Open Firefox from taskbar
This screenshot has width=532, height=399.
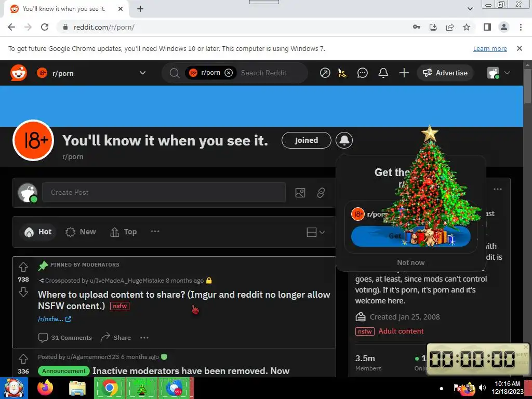click(x=45, y=388)
